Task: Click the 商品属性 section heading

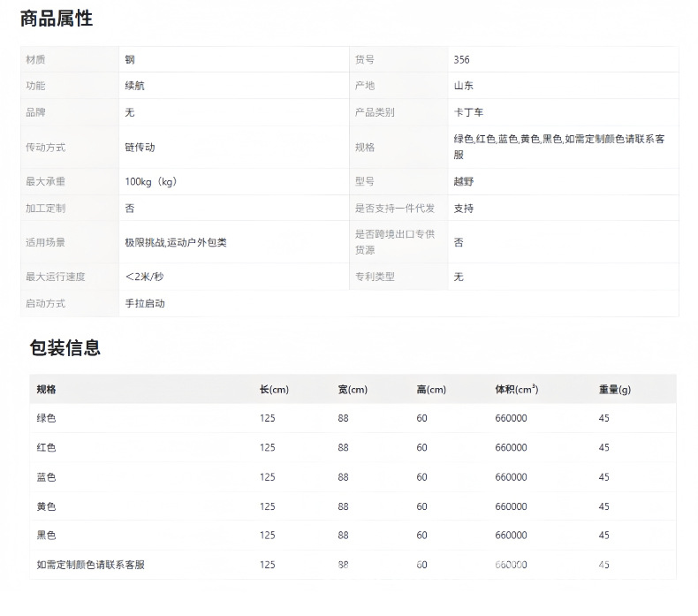Action: pos(57,19)
